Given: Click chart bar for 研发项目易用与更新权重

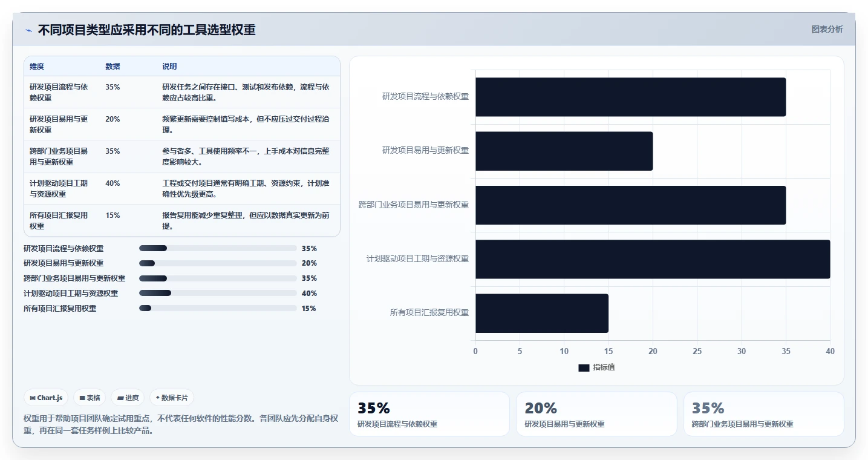Looking at the screenshot, I should click(x=564, y=151).
